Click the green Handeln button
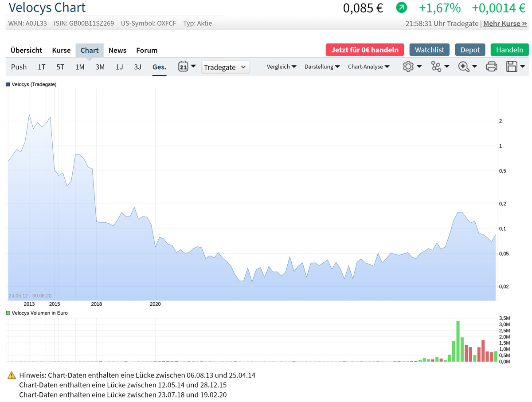 [x=510, y=50]
